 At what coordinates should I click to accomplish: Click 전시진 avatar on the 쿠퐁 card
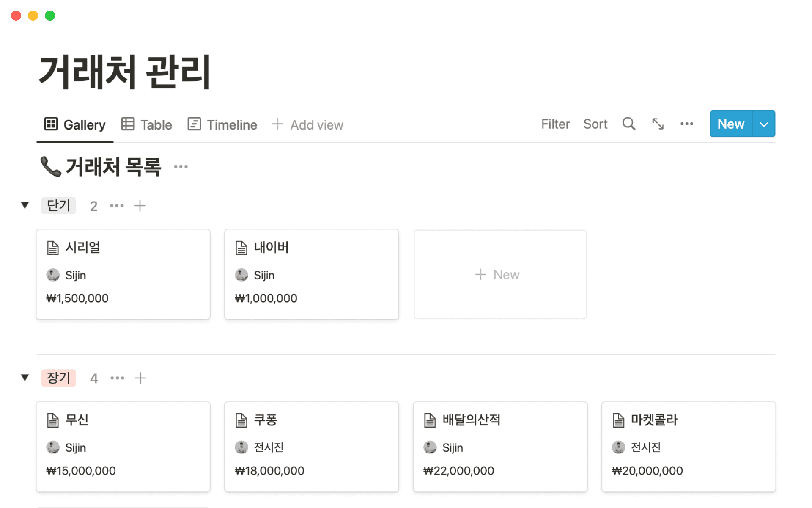pos(241,447)
